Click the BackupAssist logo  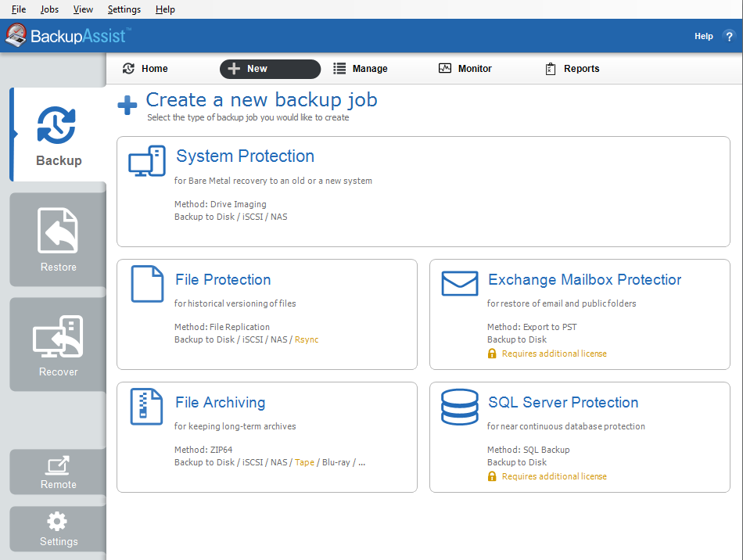66,35
